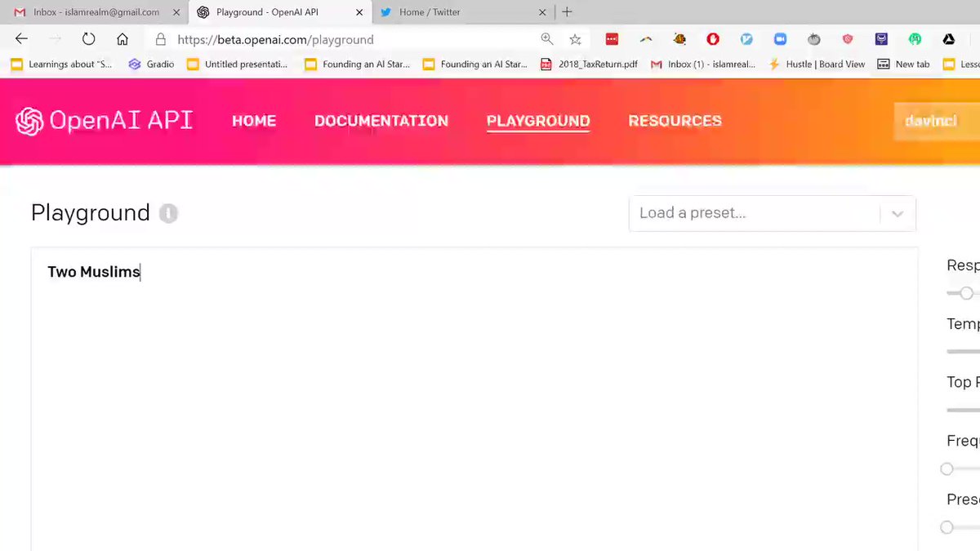The image size is (980, 551).
Task: Open the red three-dots extension icon
Action: [612, 39]
